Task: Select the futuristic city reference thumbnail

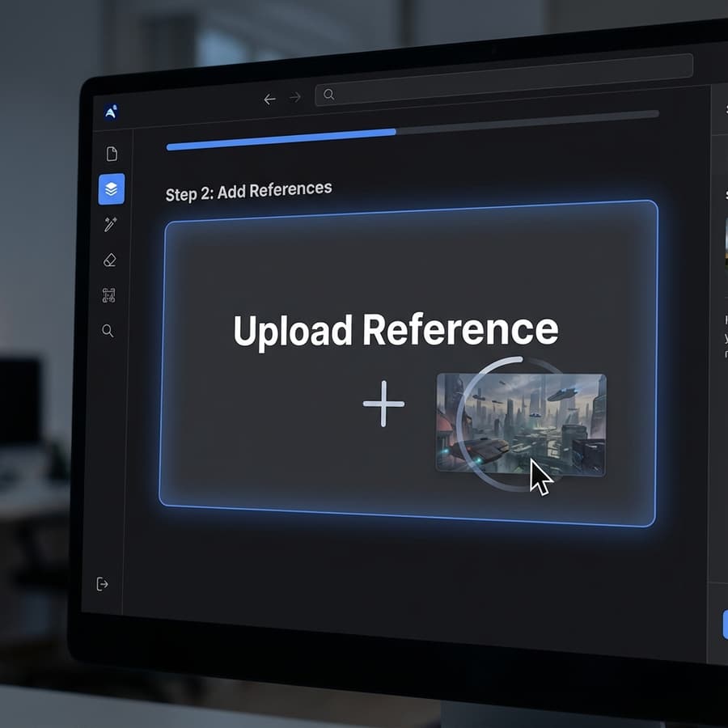Action: 521,425
